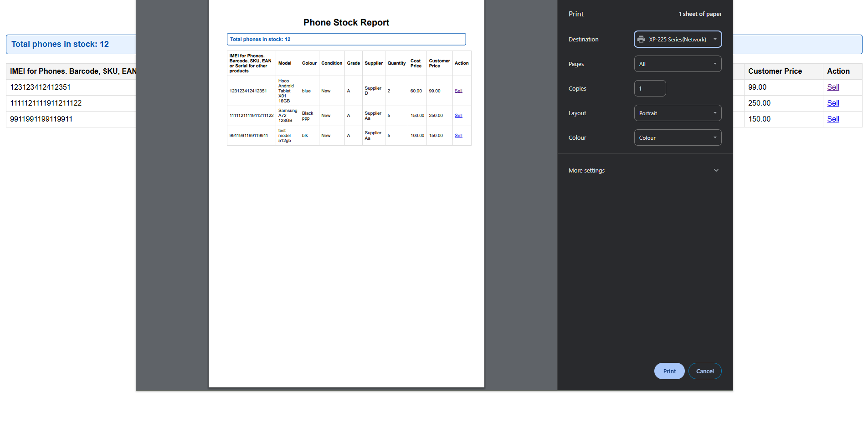Expand the More settings section
This screenshot has width=868, height=427.
pos(645,170)
